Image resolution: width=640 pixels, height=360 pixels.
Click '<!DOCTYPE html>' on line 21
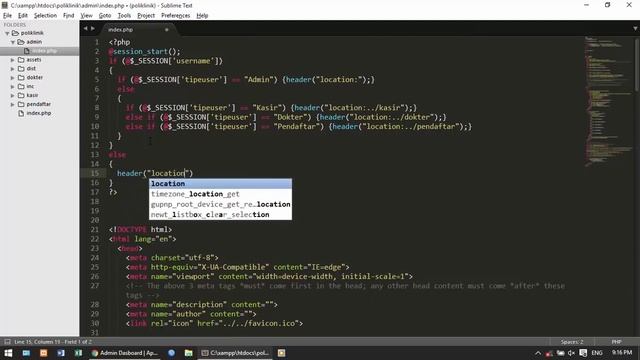click(x=140, y=230)
